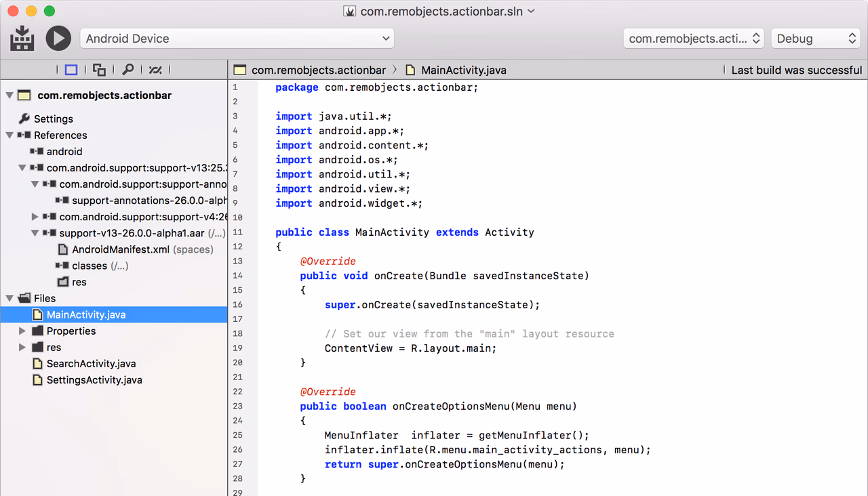
Task: Switch to the overlapping squares sidebar view
Action: pos(99,69)
